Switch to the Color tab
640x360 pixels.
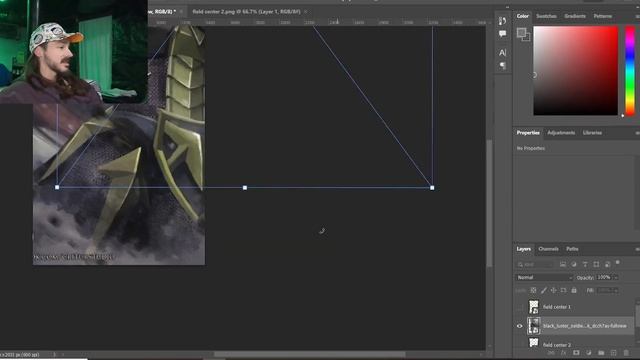tap(522, 16)
